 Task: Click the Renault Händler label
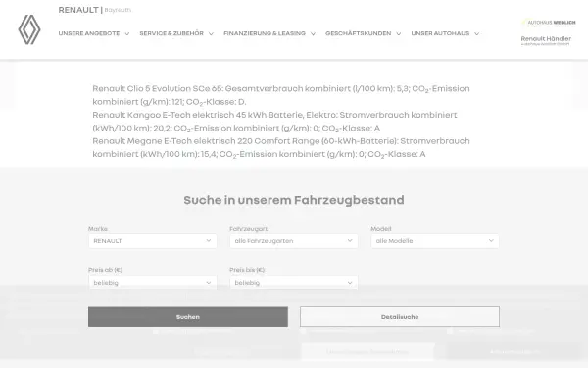[x=546, y=39]
